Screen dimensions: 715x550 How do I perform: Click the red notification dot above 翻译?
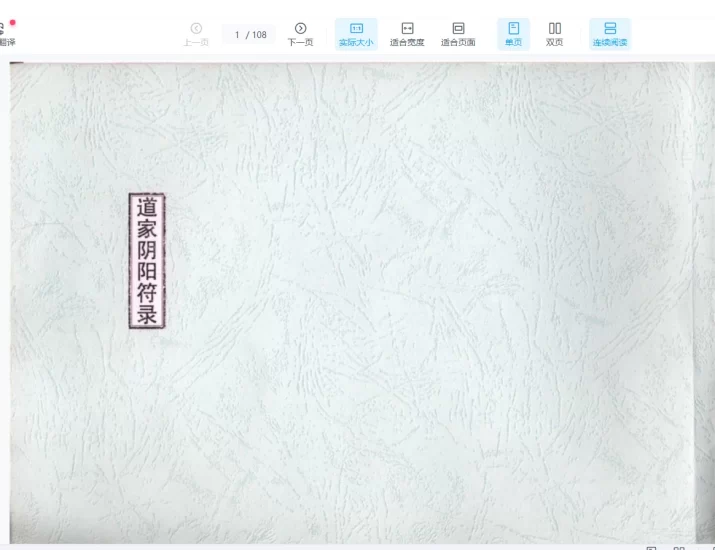coord(13,22)
